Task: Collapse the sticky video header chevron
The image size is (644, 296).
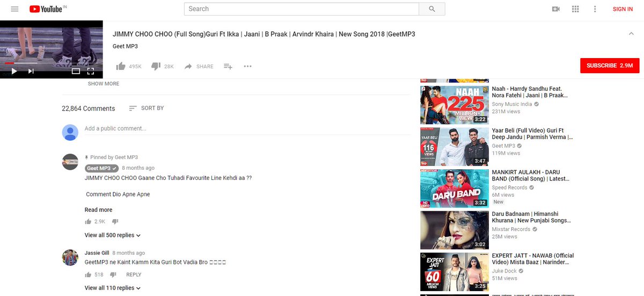Action: coord(631,34)
